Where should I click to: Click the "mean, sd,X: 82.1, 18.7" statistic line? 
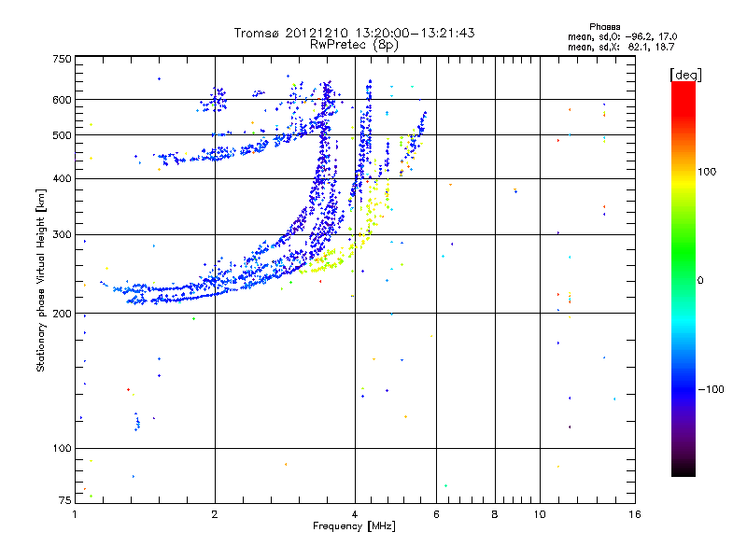621,47
